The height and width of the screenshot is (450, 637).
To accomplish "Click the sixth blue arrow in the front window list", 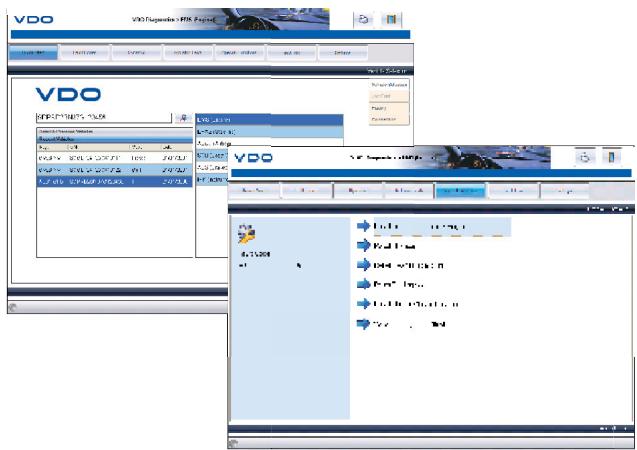I will pyautogui.click(x=364, y=324).
